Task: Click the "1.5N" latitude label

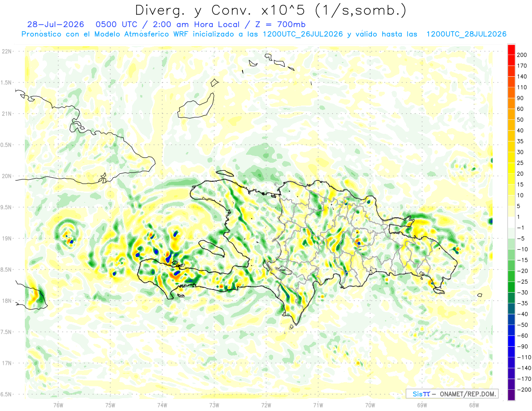Action: 7,82
